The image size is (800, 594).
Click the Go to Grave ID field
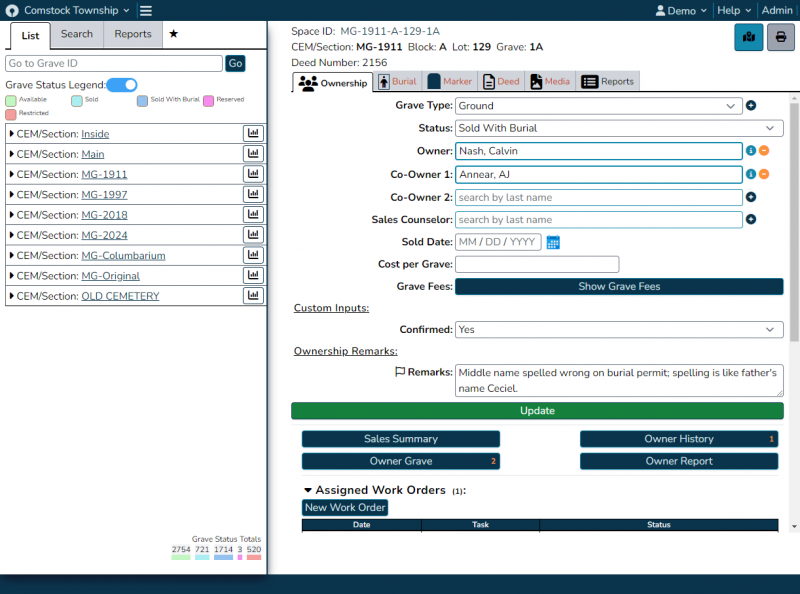pyautogui.click(x=114, y=63)
